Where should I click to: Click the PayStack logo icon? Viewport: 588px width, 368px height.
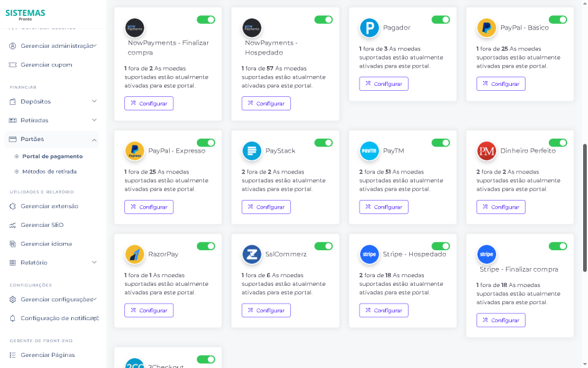pos(251,151)
